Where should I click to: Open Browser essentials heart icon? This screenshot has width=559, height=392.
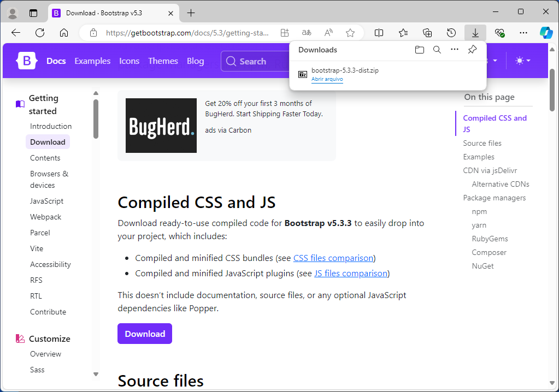499,33
